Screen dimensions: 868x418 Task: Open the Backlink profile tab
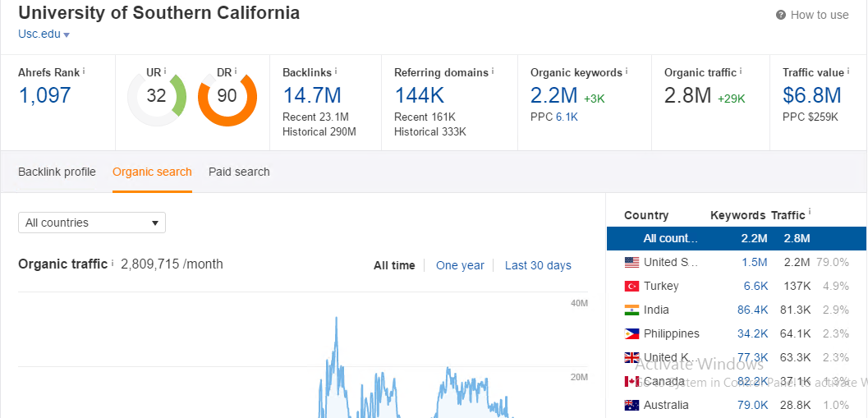(57, 172)
